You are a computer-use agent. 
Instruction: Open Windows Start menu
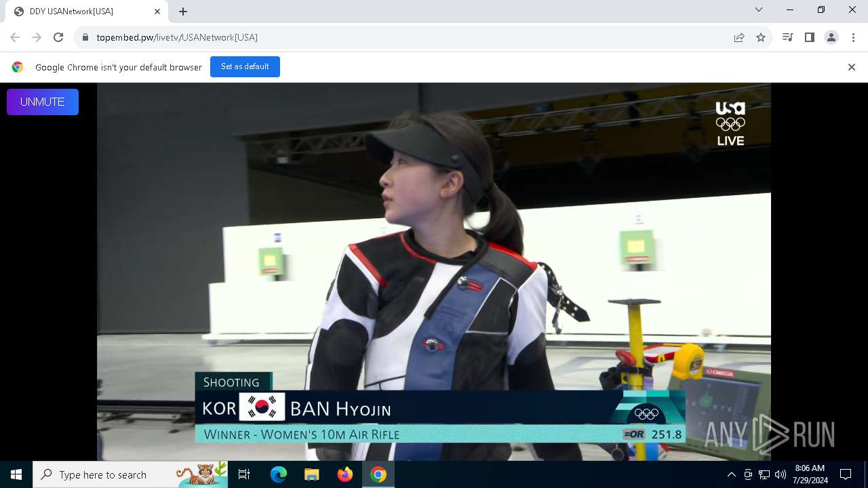point(16,474)
